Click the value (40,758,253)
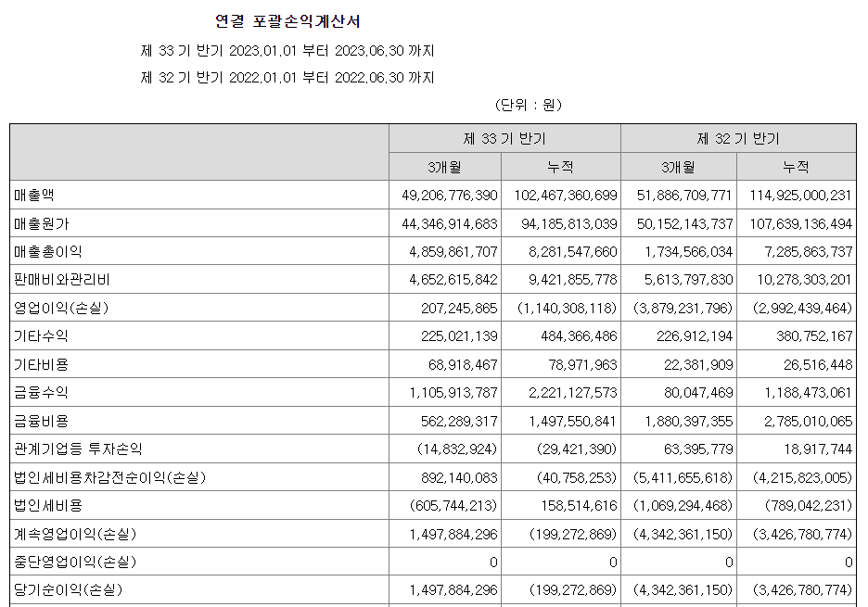The image size is (868, 607). 577,477
